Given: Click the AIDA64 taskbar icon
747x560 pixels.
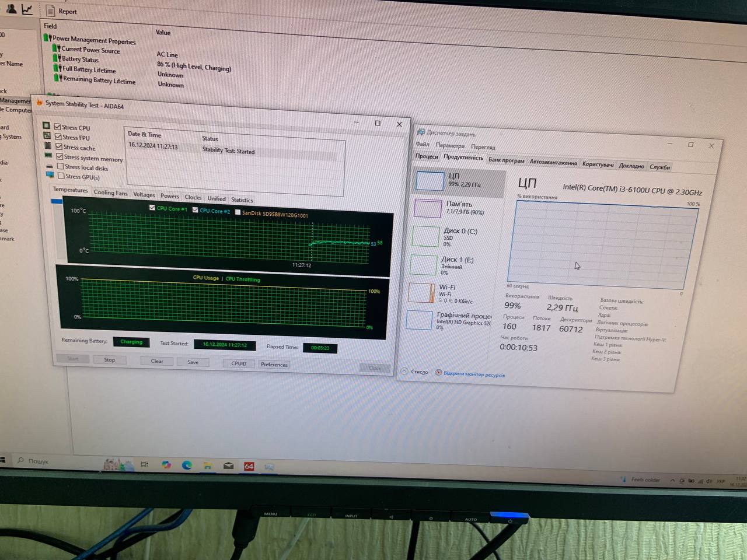Looking at the screenshot, I should pos(249,466).
